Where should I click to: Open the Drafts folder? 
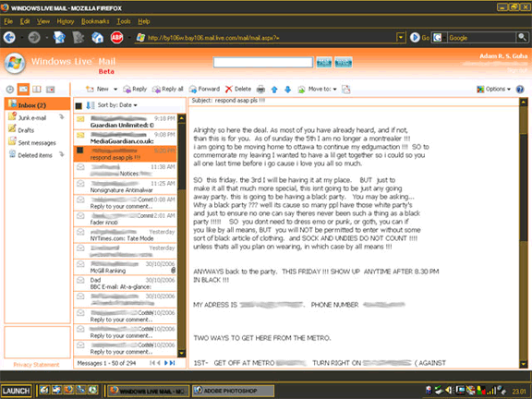click(26, 130)
